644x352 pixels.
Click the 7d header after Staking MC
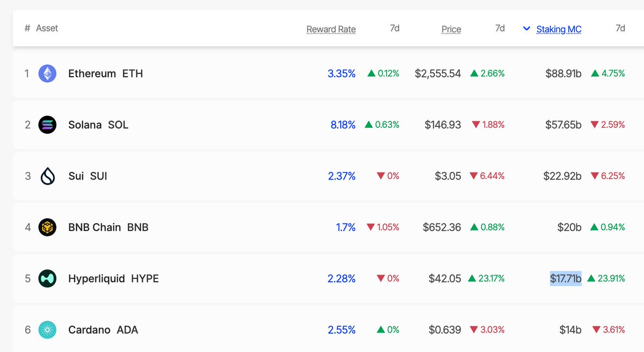(x=620, y=28)
